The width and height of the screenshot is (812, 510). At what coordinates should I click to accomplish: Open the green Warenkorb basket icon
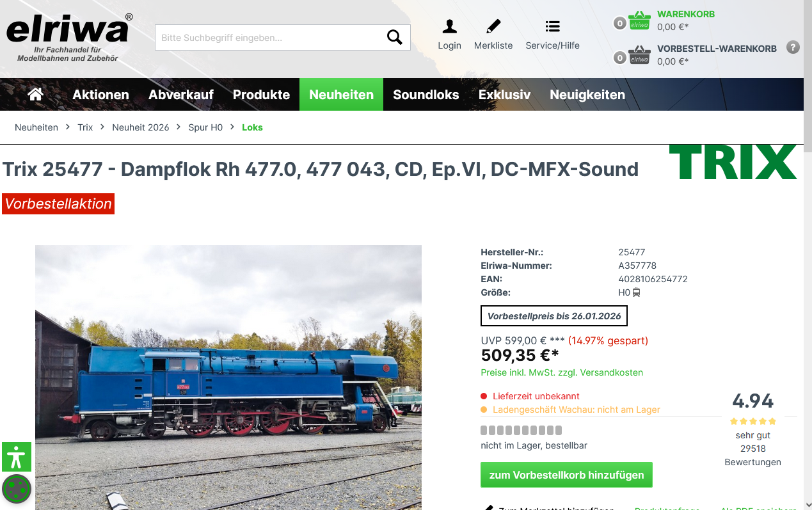coord(639,20)
